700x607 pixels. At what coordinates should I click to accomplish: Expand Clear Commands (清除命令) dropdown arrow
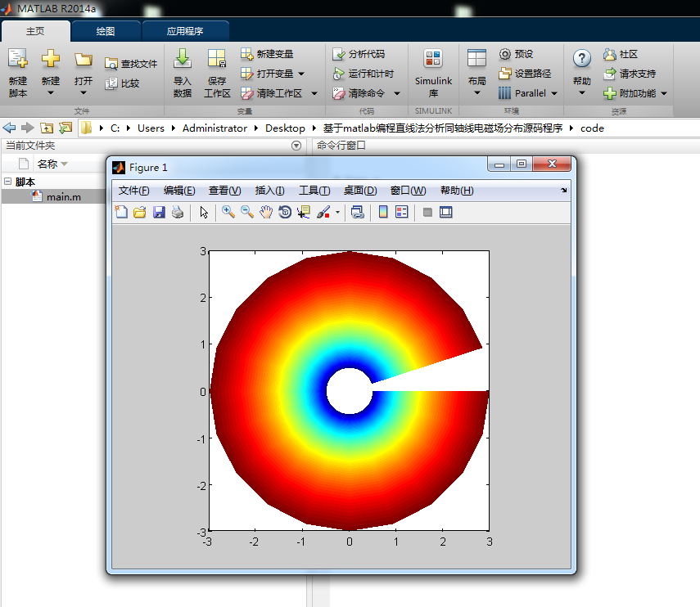[x=397, y=93]
